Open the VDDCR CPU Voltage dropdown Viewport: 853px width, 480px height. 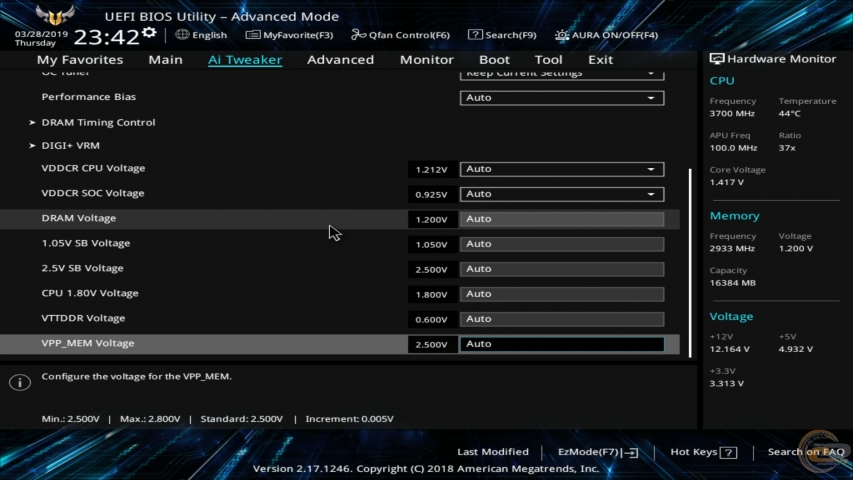(x=561, y=169)
